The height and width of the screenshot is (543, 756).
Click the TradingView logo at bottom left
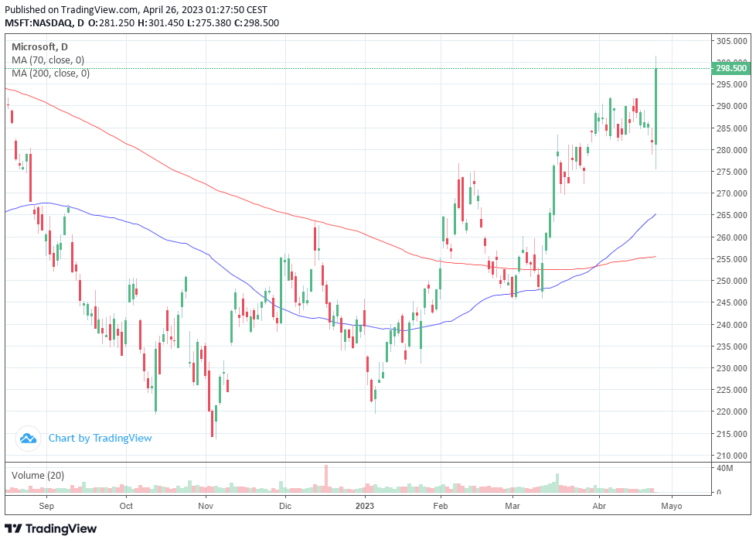click(x=50, y=528)
